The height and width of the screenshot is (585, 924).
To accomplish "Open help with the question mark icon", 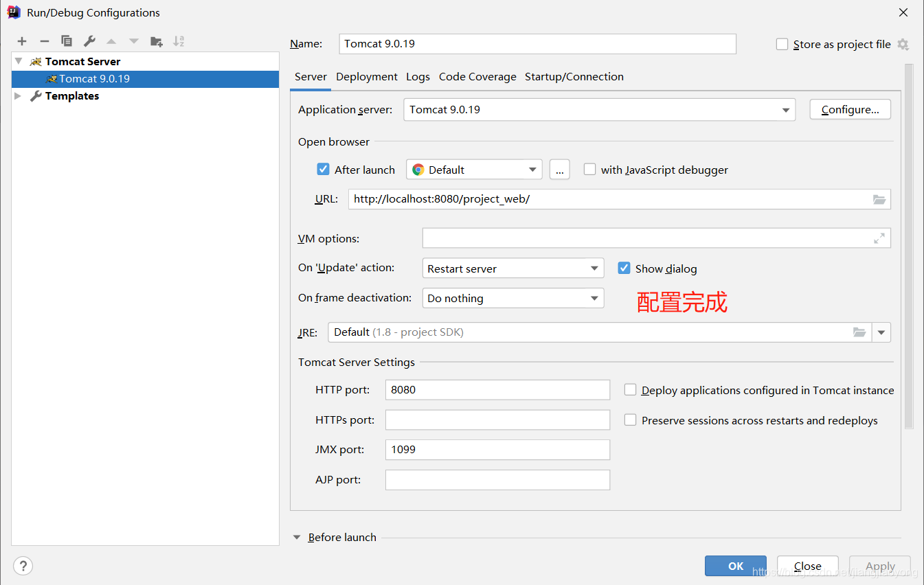I will pos(23,566).
